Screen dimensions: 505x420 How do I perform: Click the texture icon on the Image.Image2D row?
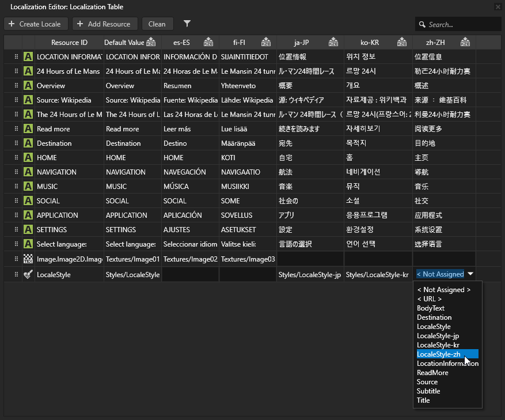(x=28, y=258)
